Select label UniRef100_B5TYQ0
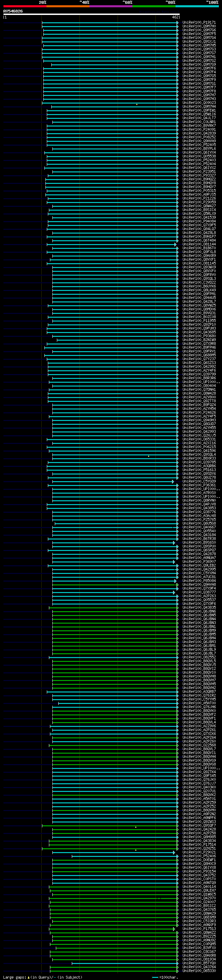Image resolution: width=222 pixels, height=980 pixels. click(199, 963)
